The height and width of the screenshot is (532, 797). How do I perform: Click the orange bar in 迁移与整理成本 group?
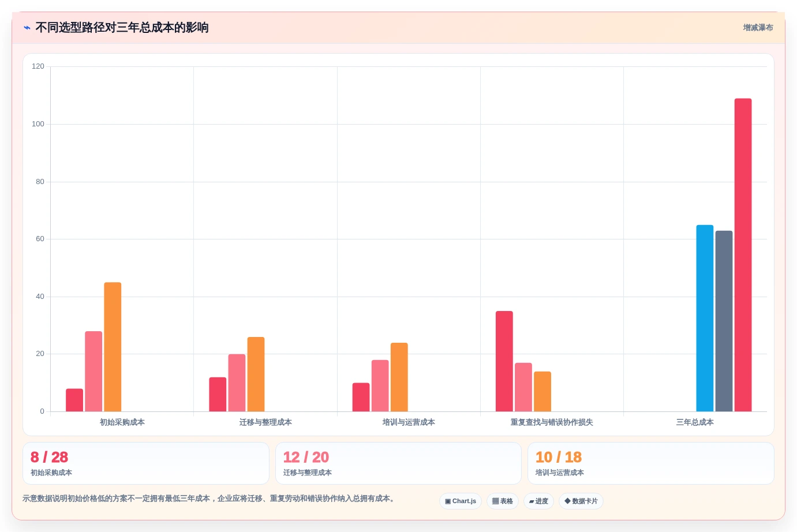256,374
